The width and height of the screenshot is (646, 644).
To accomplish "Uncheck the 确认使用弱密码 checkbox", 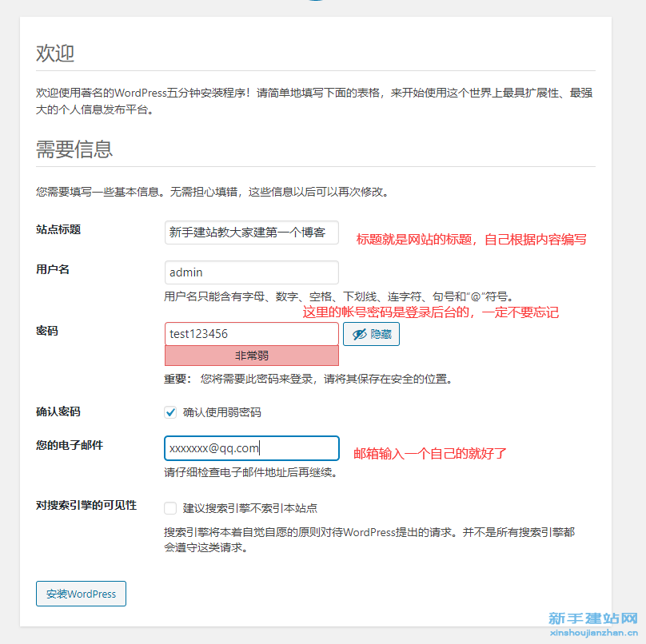I will tap(170, 412).
